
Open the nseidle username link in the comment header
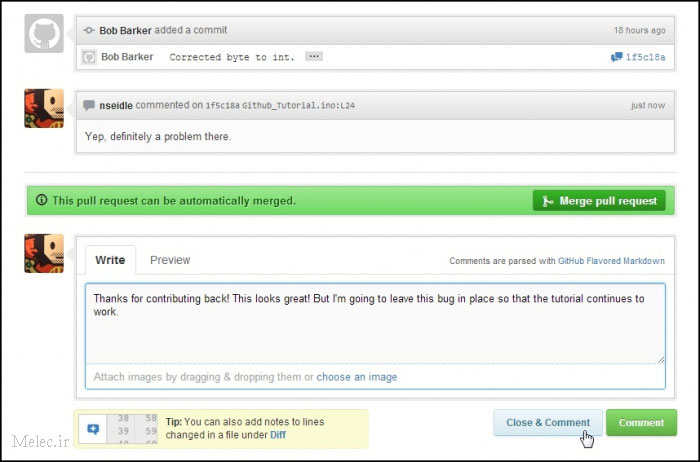pyautogui.click(x=119, y=105)
